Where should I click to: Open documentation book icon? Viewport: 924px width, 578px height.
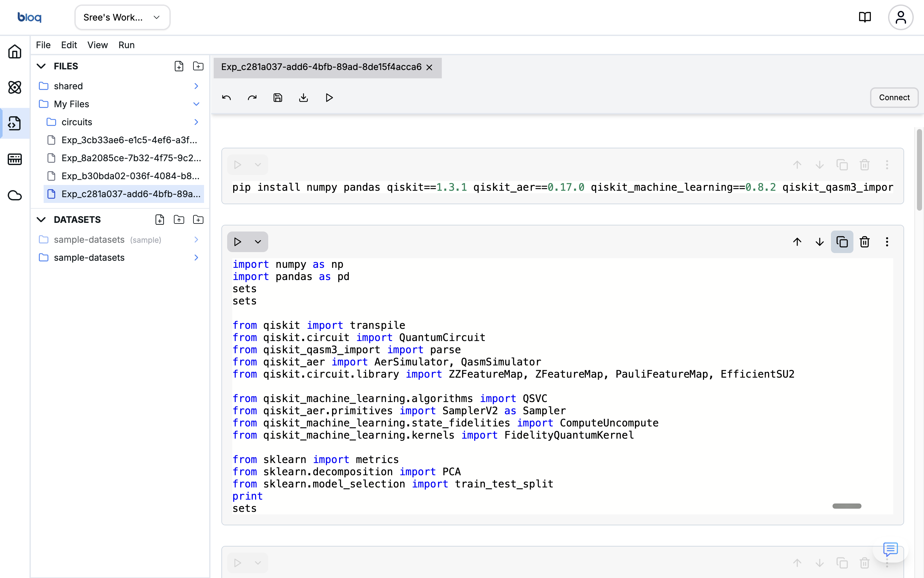tap(864, 17)
